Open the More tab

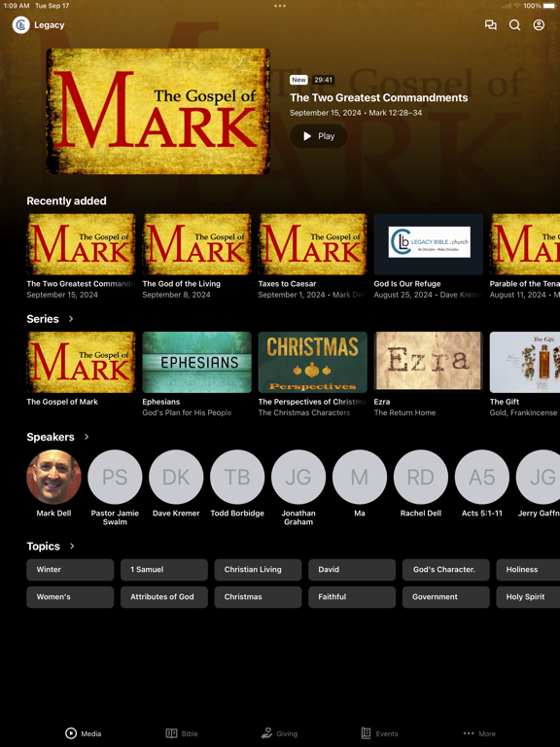tap(479, 733)
